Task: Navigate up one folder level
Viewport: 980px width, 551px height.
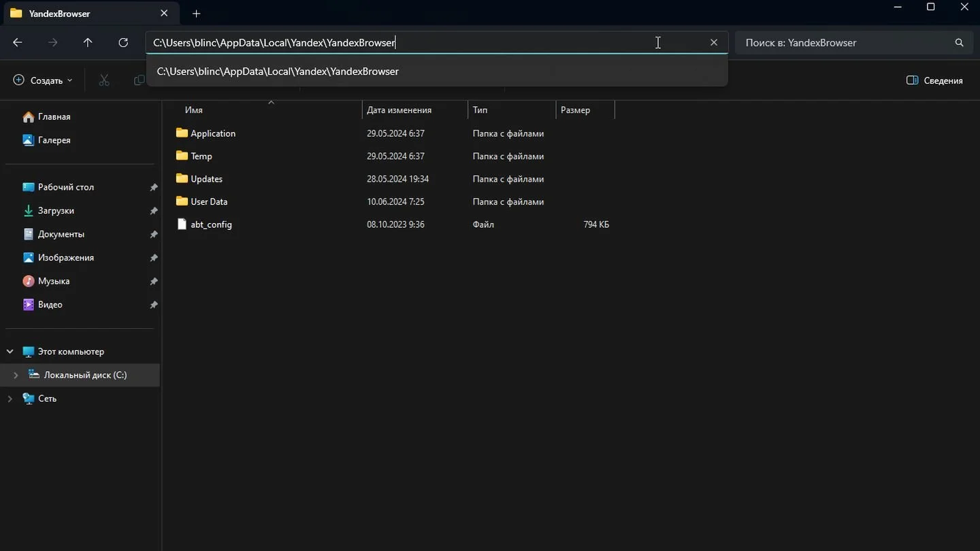Action: [x=88, y=42]
